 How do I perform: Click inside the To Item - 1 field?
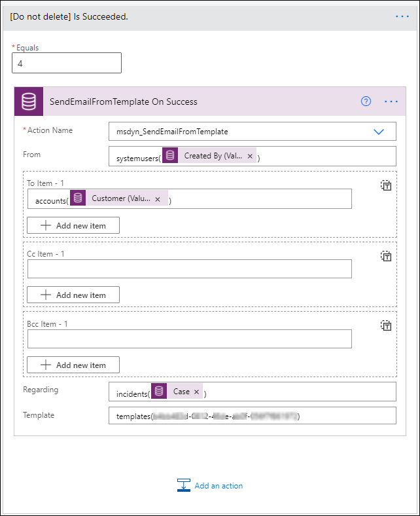click(190, 199)
